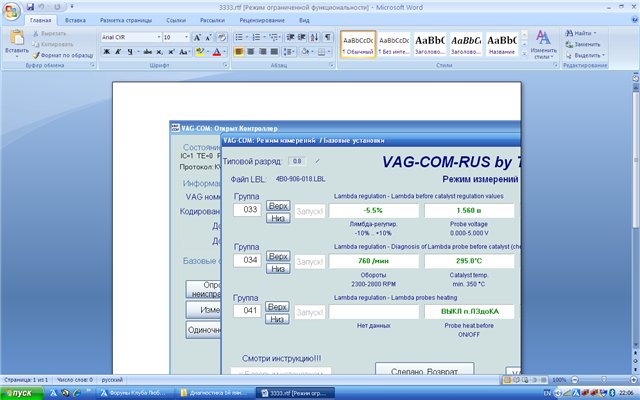Toggle superscript formatting
The image size is (640, 400).
point(171,52)
